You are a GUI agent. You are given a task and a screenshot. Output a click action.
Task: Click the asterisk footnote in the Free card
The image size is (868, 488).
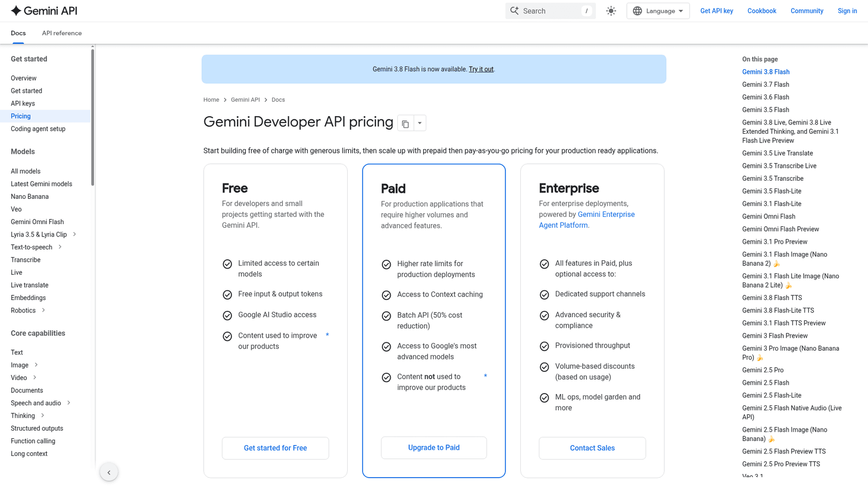[x=327, y=336]
